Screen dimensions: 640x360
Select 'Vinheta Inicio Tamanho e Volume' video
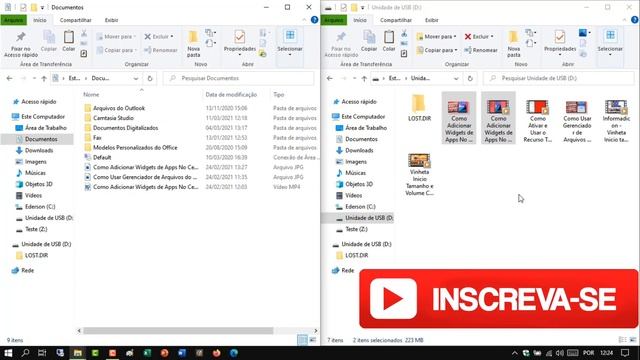419,174
